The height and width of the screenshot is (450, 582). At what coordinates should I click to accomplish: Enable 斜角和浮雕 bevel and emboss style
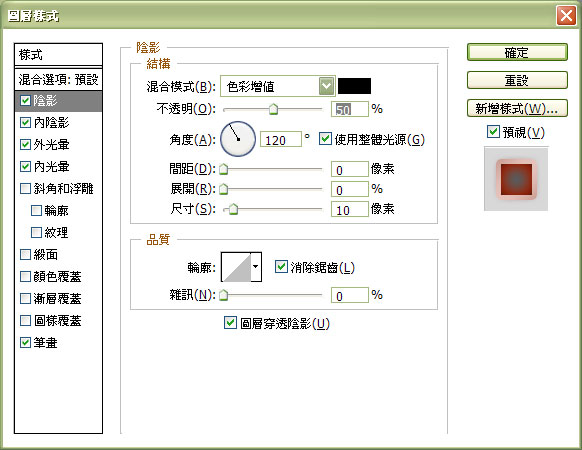click(x=25, y=189)
